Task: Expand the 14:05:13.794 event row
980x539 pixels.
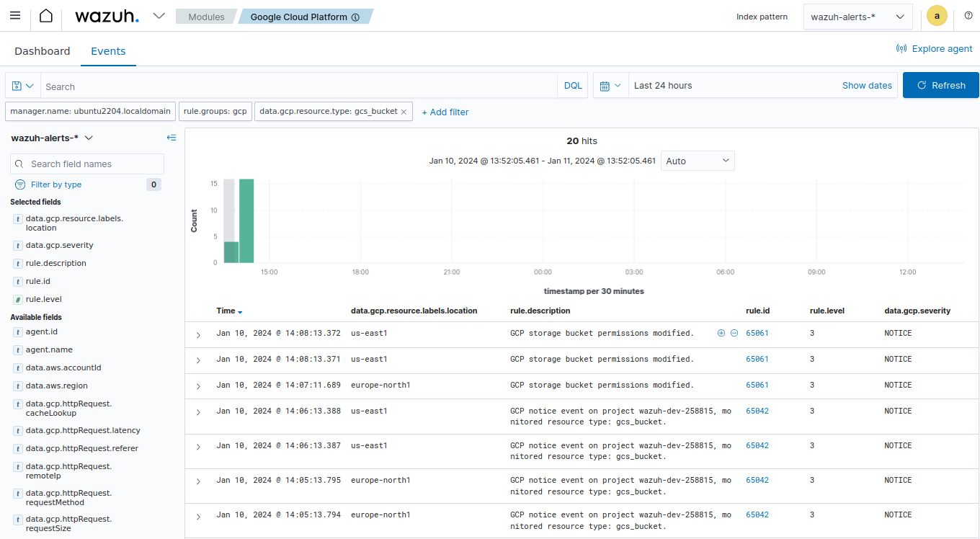Action: [198, 517]
